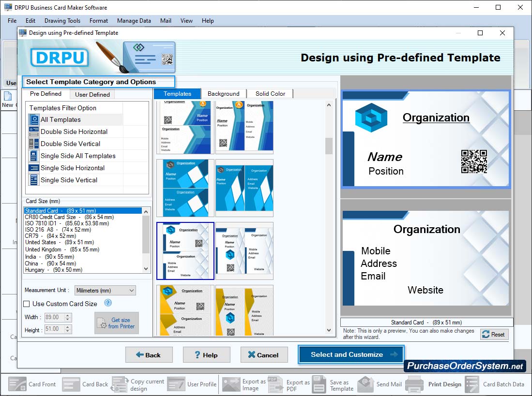
Task: Increase the Width spinner value
Action: [x=68, y=315]
